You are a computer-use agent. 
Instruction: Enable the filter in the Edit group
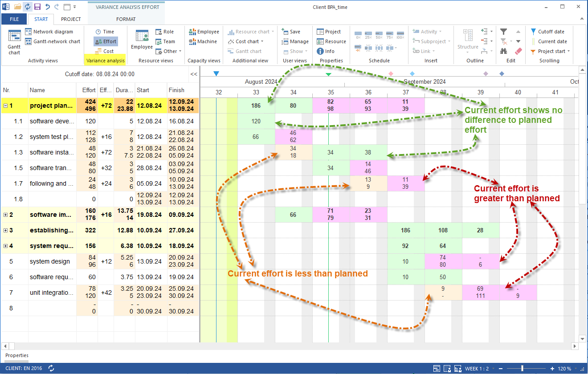pyautogui.click(x=503, y=31)
